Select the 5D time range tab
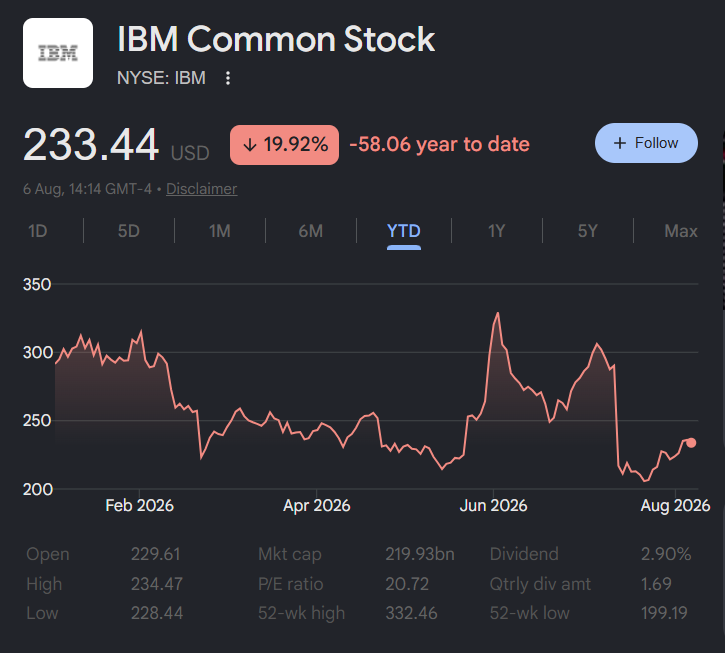 click(129, 231)
